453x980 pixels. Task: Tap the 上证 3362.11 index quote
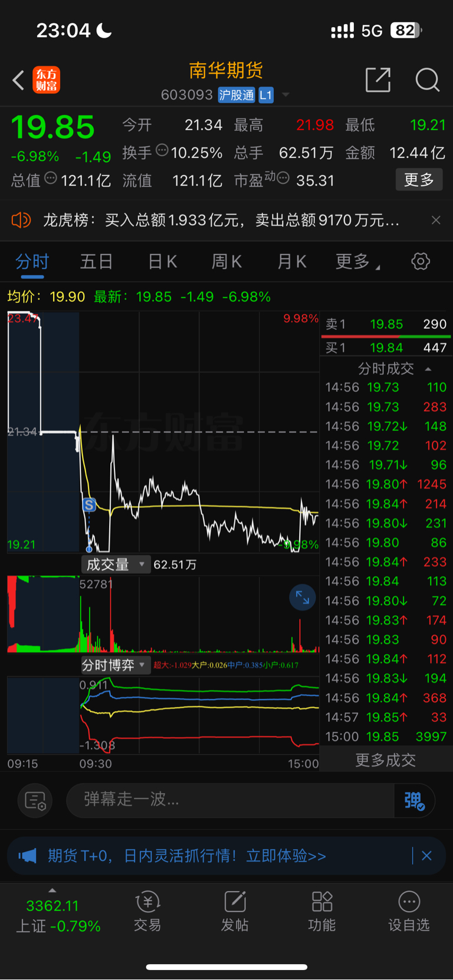tap(58, 916)
